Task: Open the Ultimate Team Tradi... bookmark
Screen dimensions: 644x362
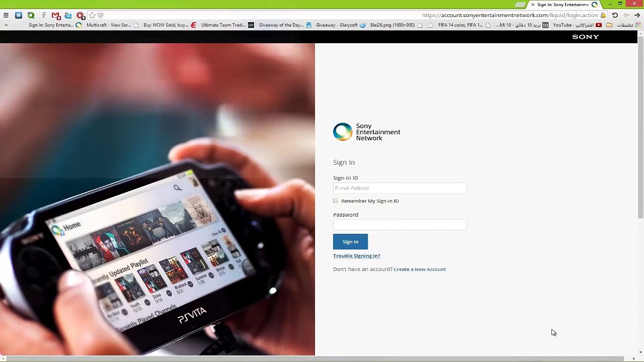Action: (x=228, y=25)
